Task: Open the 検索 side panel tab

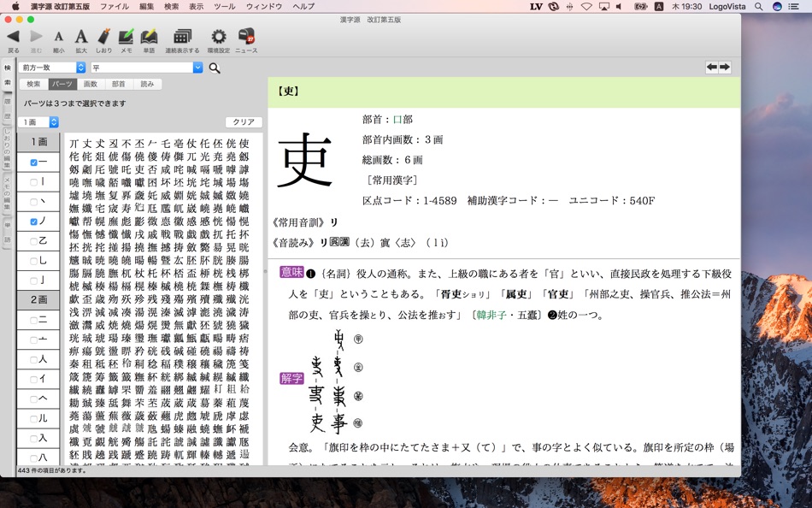Action: tap(7, 75)
